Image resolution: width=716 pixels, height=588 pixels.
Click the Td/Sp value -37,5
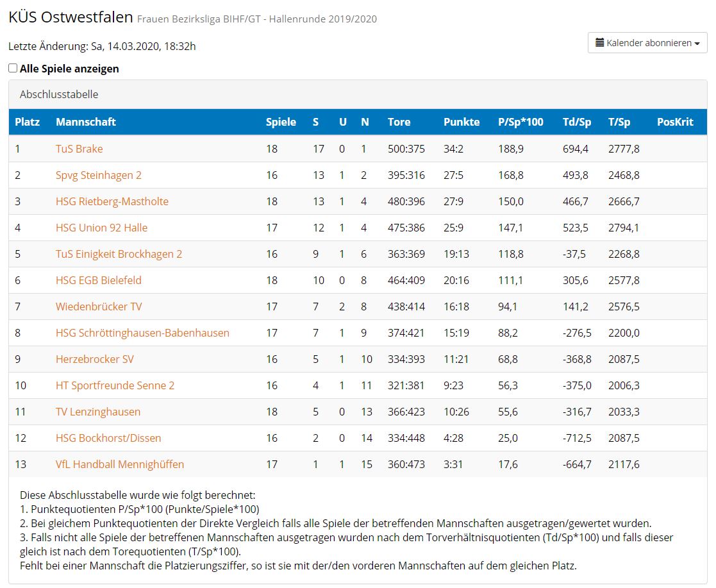click(574, 254)
